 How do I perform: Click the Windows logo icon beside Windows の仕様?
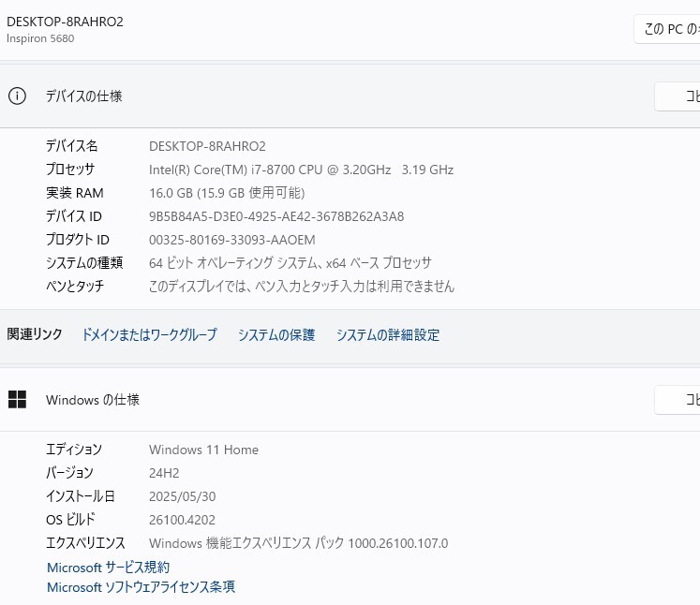click(18, 399)
